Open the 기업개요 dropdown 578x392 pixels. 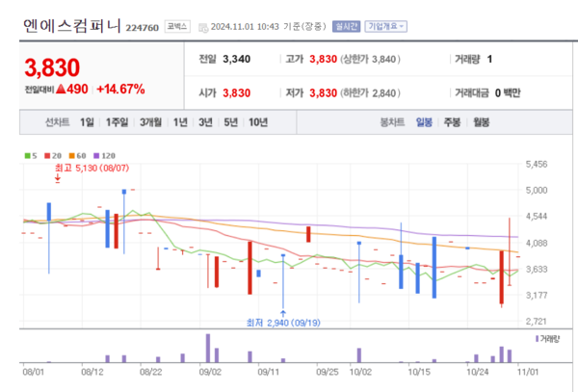coord(386,27)
